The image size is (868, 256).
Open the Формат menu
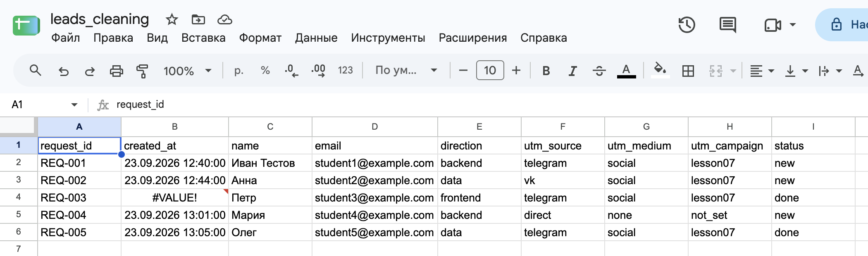coord(260,38)
